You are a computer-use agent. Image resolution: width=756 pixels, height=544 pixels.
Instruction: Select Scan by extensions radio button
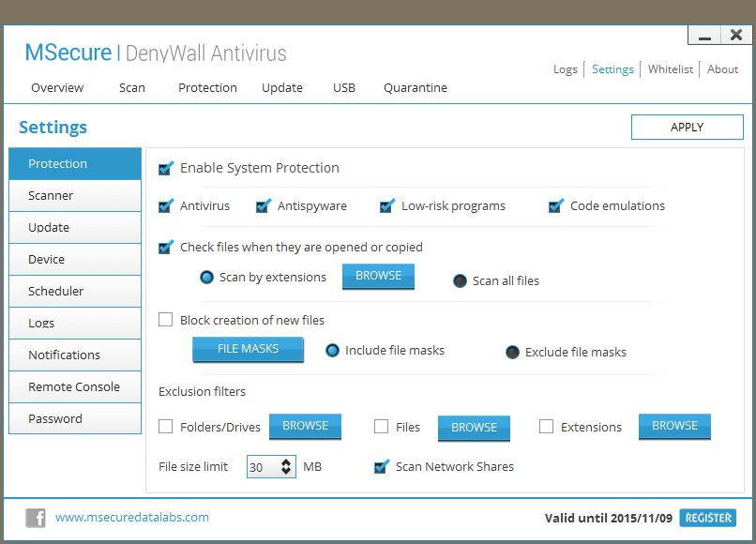[x=206, y=278]
